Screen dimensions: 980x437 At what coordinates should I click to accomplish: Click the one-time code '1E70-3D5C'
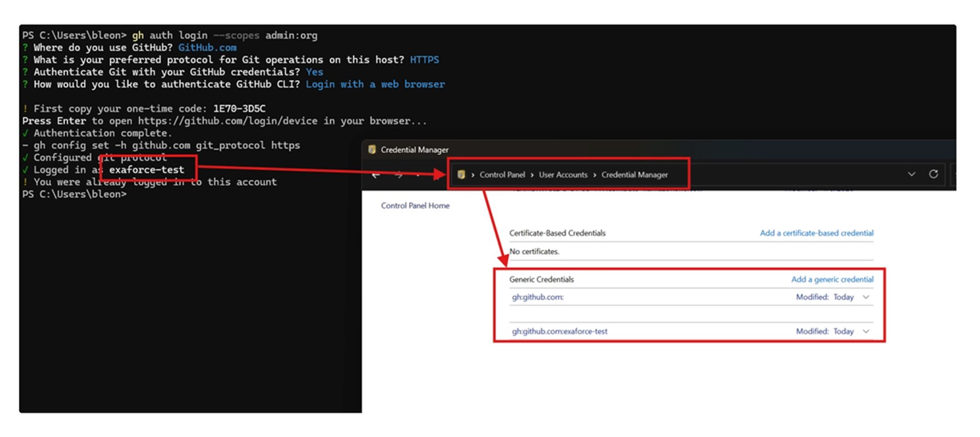[x=239, y=109]
